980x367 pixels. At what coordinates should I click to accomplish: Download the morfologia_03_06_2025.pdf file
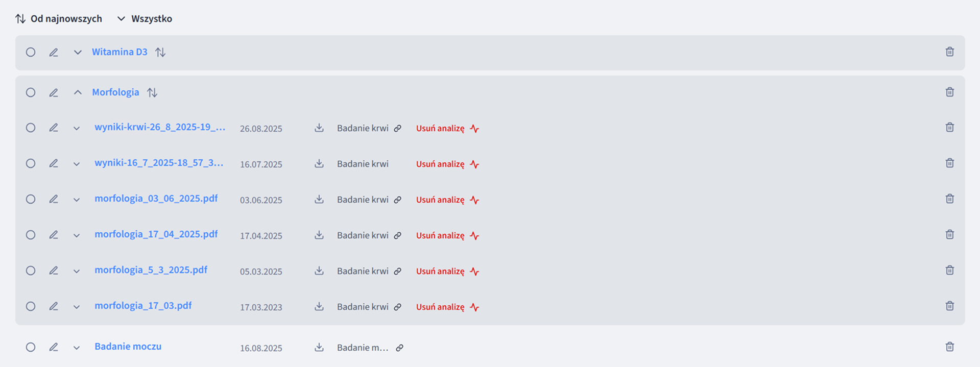[319, 199]
